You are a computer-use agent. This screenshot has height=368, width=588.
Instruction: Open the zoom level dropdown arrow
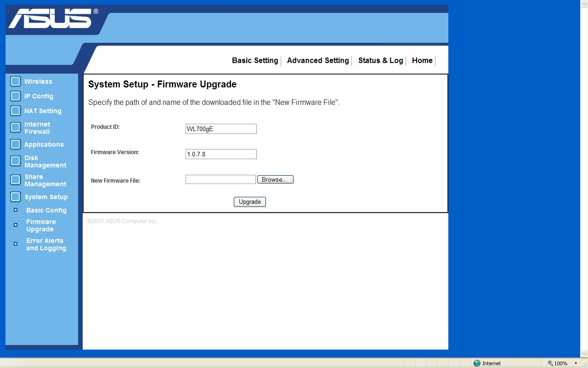(576, 363)
